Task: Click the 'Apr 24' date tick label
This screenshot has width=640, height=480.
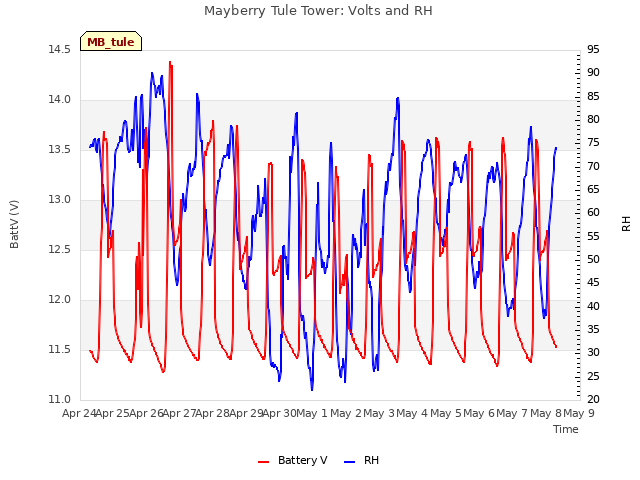Action: 79,414
